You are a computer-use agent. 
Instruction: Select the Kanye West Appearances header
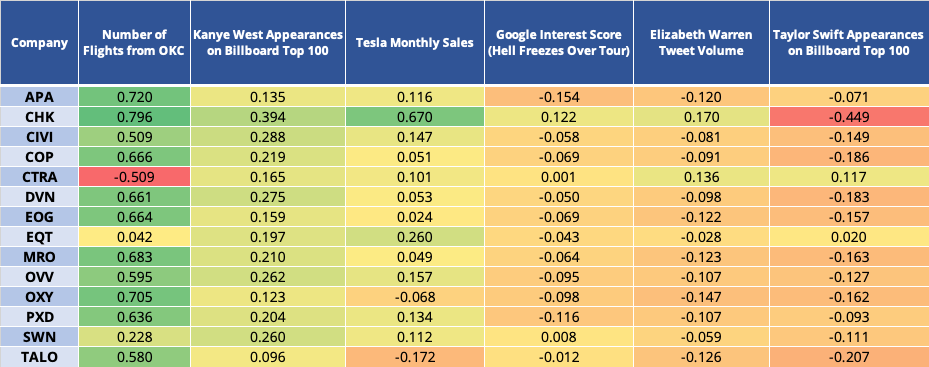(x=268, y=43)
